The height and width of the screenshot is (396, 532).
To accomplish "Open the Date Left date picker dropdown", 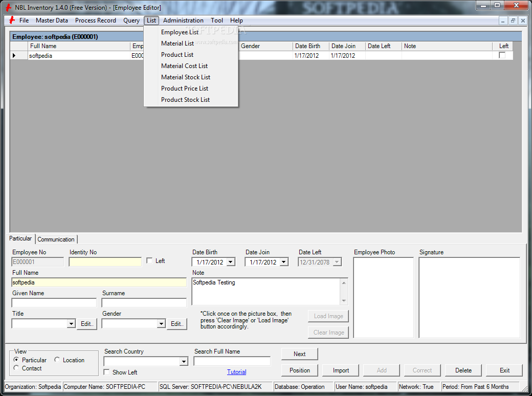I will point(337,262).
